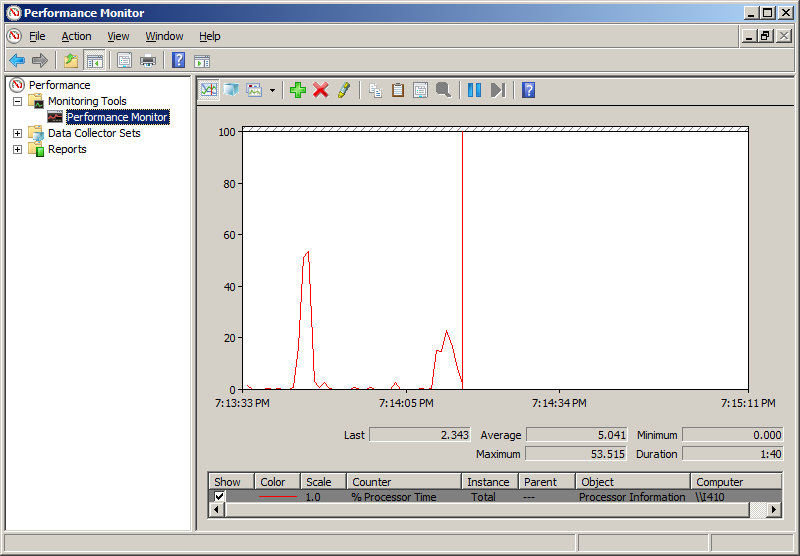Click the Object column header
This screenshot has height=556, width=800.
(x=633, y=482)
